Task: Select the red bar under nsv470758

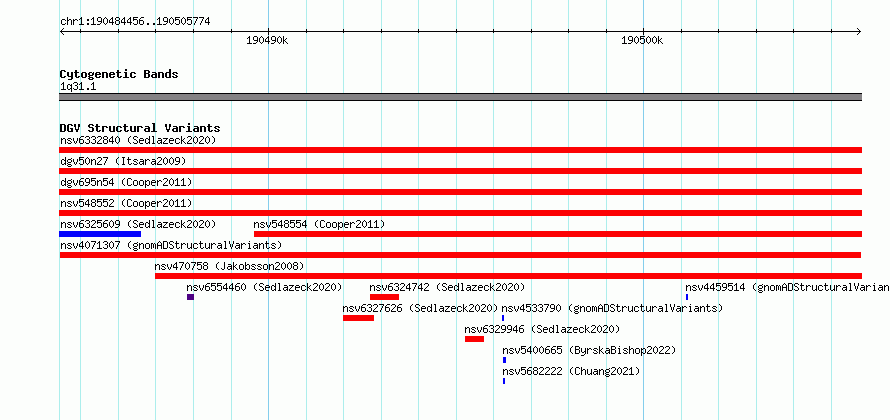Action: click(x=508, y=276)
